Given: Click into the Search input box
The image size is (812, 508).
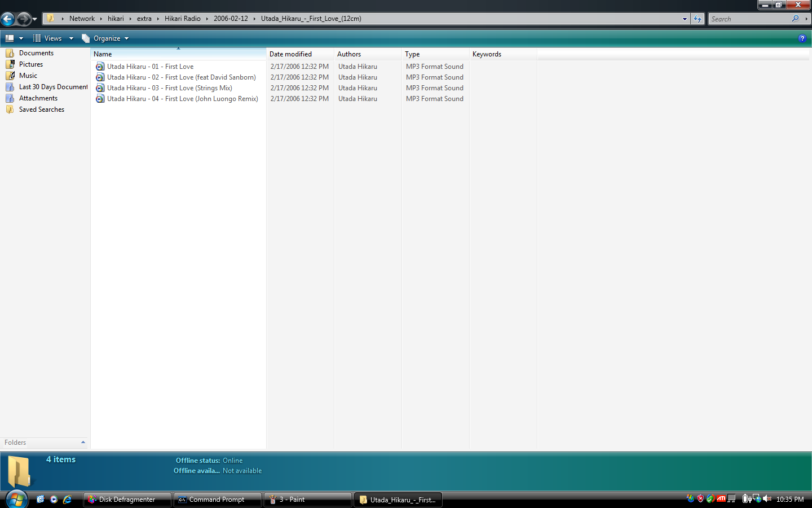Looking at the screenshot, I should click(749, 19).
